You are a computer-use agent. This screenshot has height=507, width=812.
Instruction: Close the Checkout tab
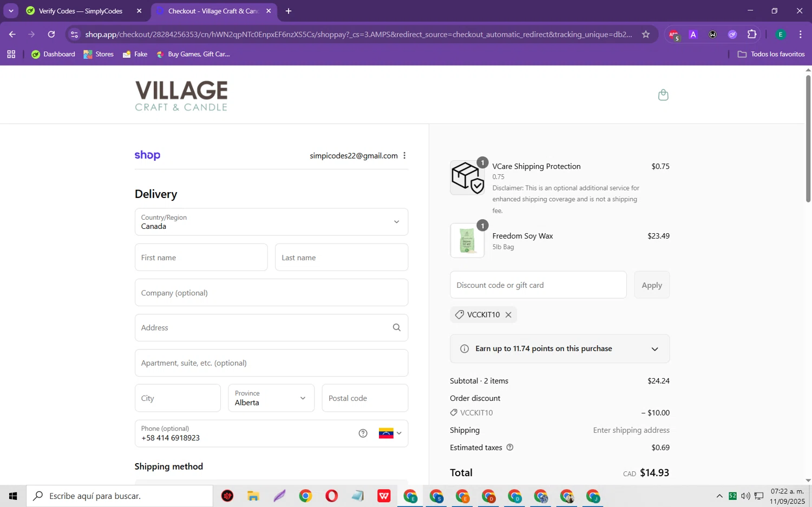[x=269, y=11]
